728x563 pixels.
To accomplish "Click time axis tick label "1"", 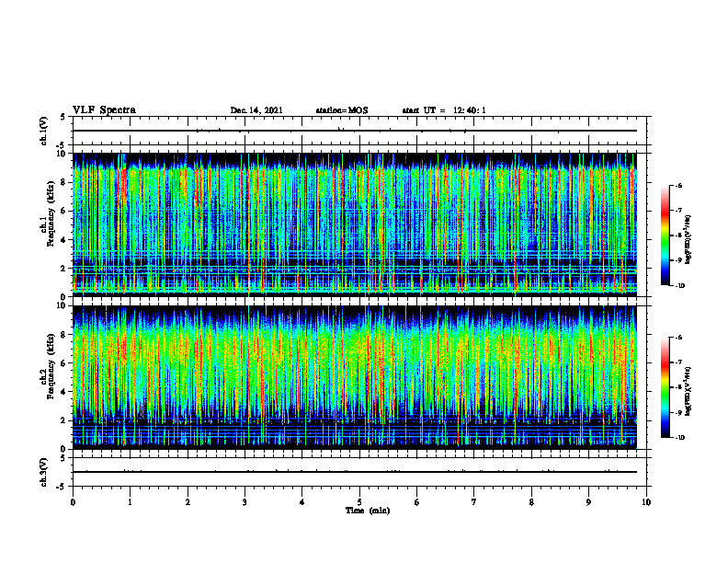I will coord(131,502).
